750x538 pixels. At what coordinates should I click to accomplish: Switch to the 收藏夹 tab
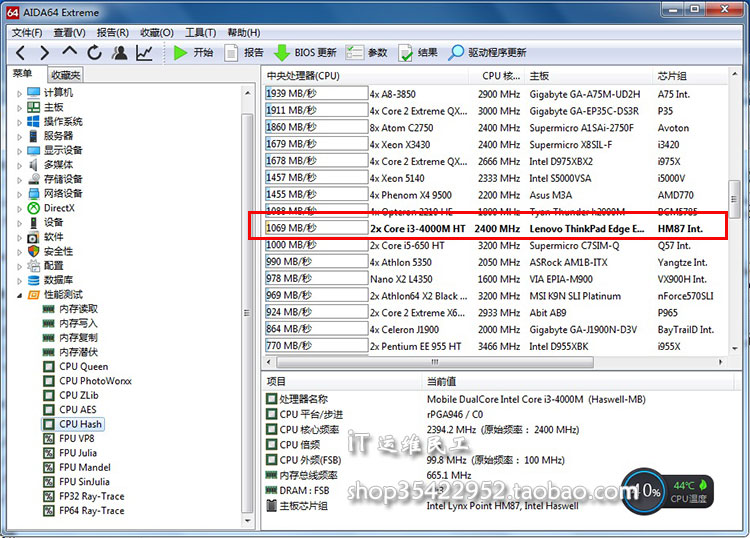click(x=66, y=75)
